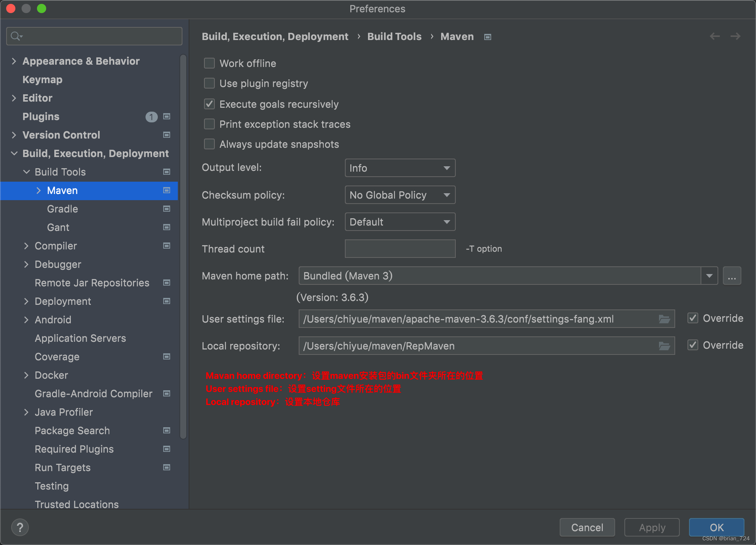756x545 pixels.
Task: Click the back navigation arrow
Action: click(x=715, y=36)
